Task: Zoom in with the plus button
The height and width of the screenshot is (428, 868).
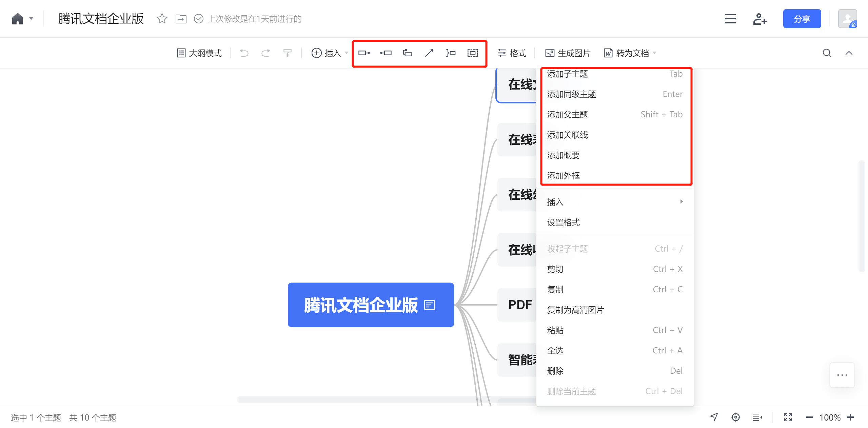Action: [850, 417]
